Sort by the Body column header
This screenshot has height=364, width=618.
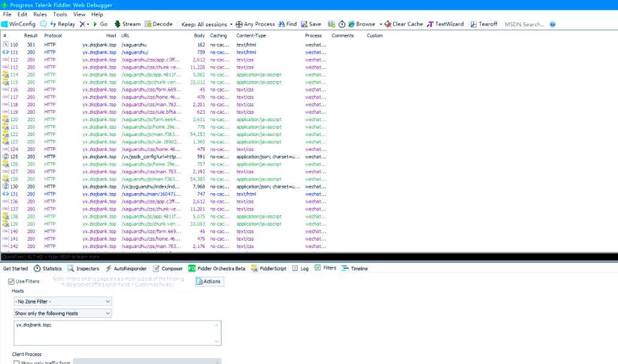click(x=199, y=35)
